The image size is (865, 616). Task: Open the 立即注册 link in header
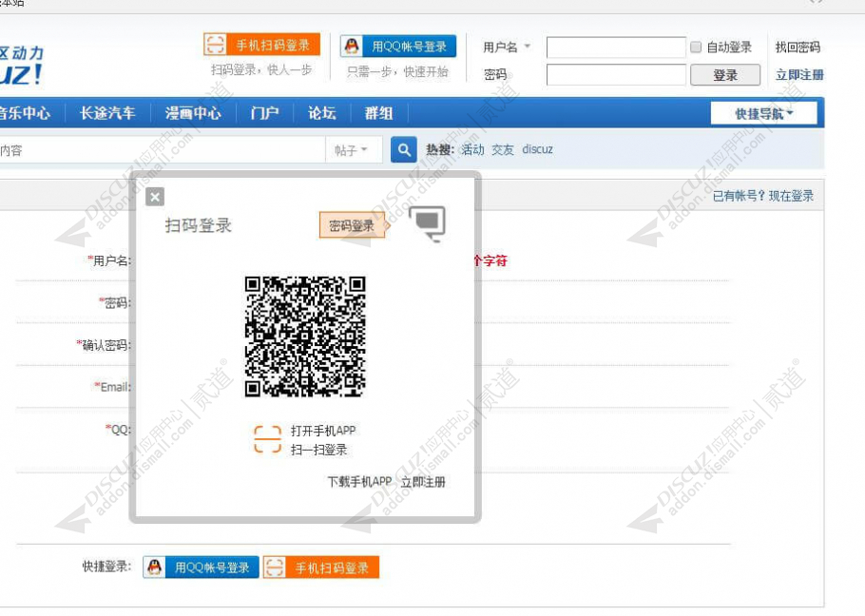(x=799, y=75)
